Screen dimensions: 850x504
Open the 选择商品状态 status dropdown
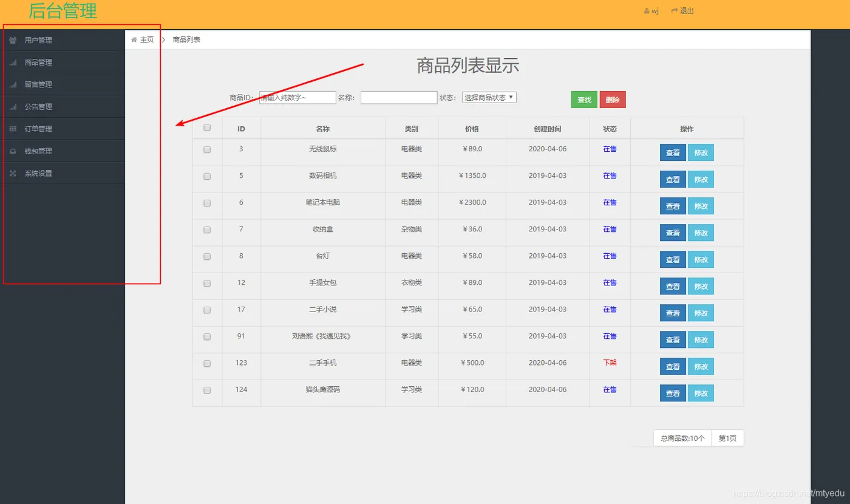click(489, 97)
